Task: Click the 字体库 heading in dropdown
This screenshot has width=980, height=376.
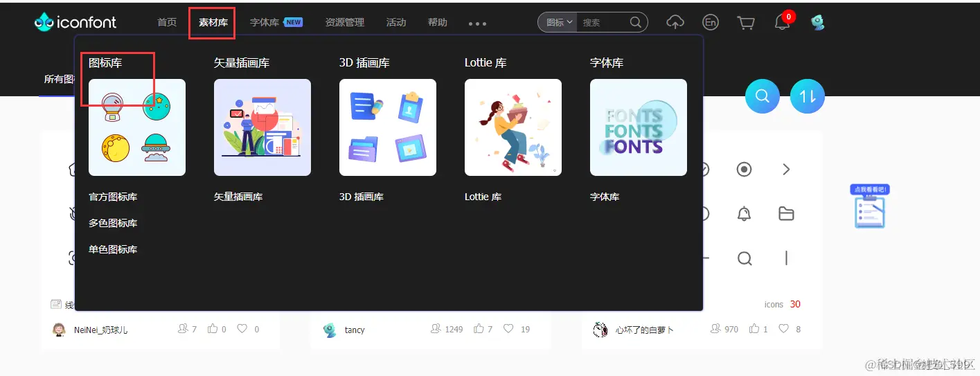Action: tap(607, 62)
